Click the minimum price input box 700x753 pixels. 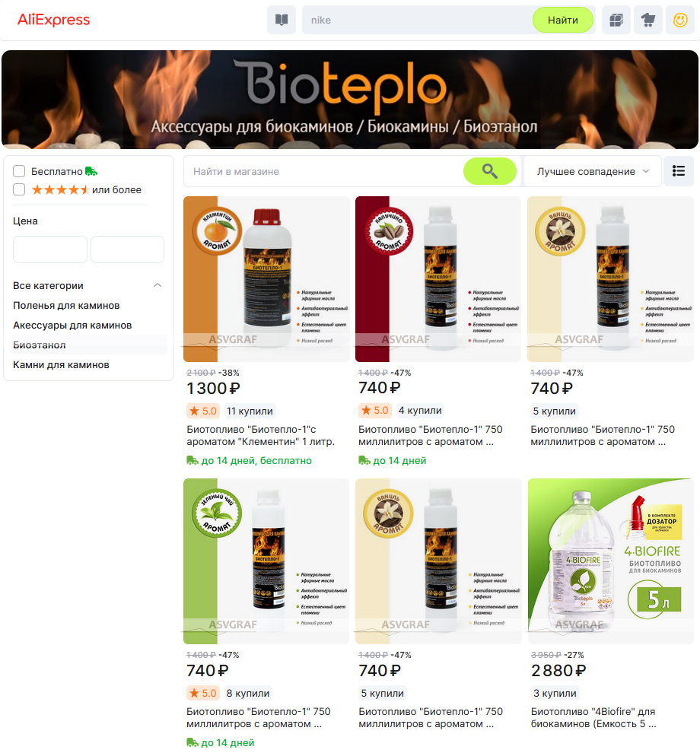(50, 249)
